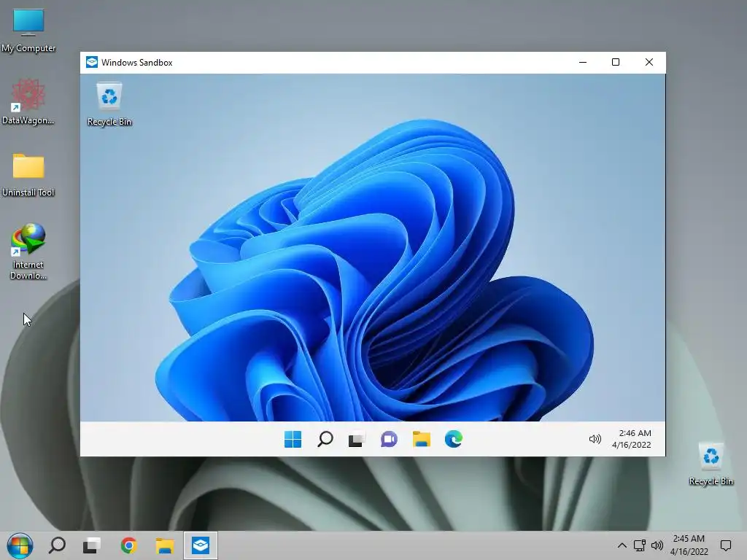Select the host desktop Recycle Bin
The width and height of the screenshot is (747, 560).
pyautogui.click(x=711, y=464)
